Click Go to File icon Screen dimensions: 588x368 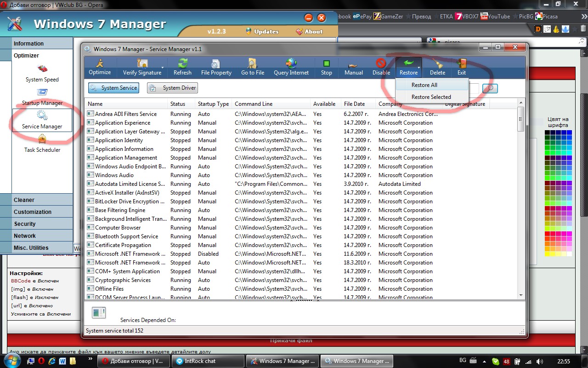253,67
